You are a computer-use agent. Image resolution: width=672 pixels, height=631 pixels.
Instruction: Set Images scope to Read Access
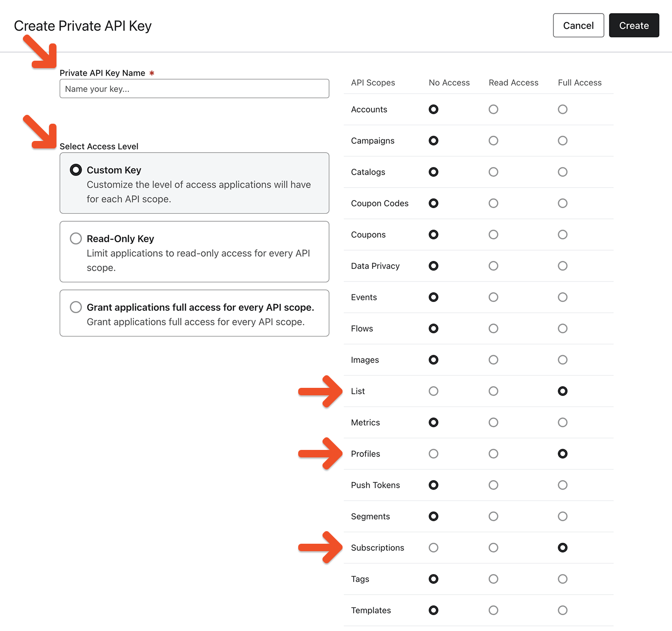[493, 359]
